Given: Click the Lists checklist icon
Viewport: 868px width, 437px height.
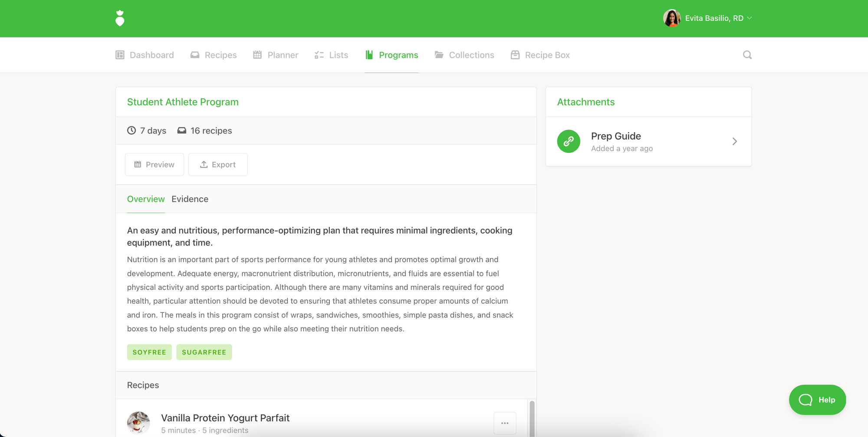Looking at the screenshot, I should coord(319,55).
